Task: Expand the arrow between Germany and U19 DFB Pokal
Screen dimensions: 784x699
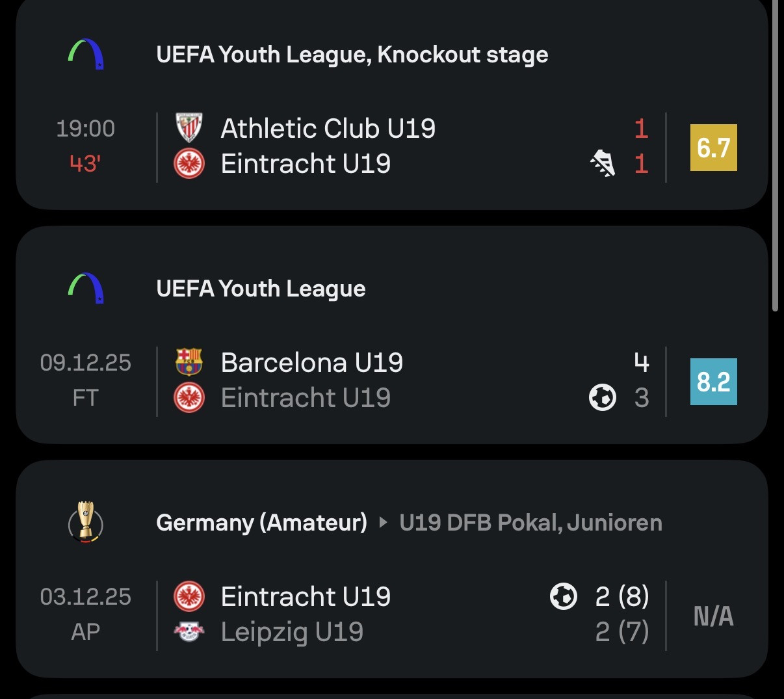Action: pyautogui.click(x=383, y=522)
